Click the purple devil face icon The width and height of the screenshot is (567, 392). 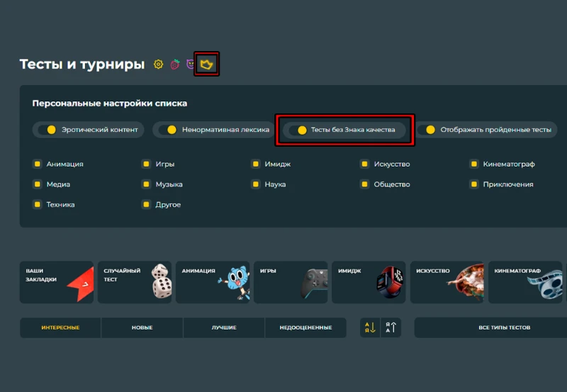tap(190, 65)
